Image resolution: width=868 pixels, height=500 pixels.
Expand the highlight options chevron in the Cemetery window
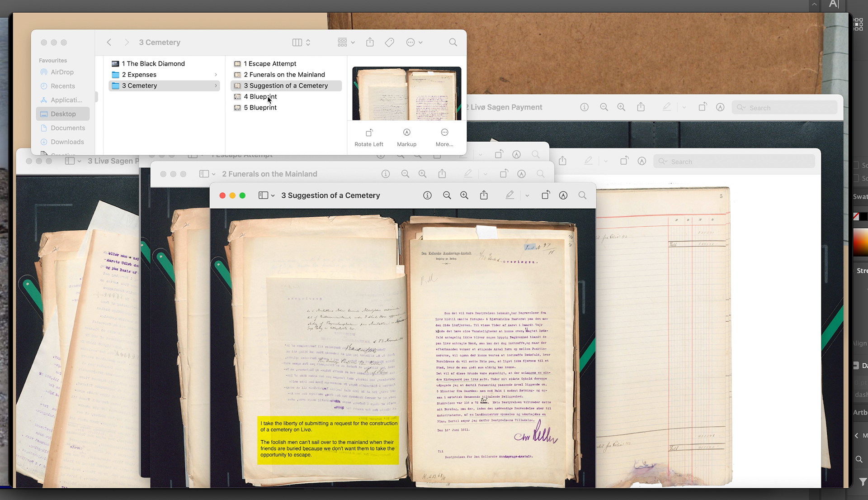527,196
